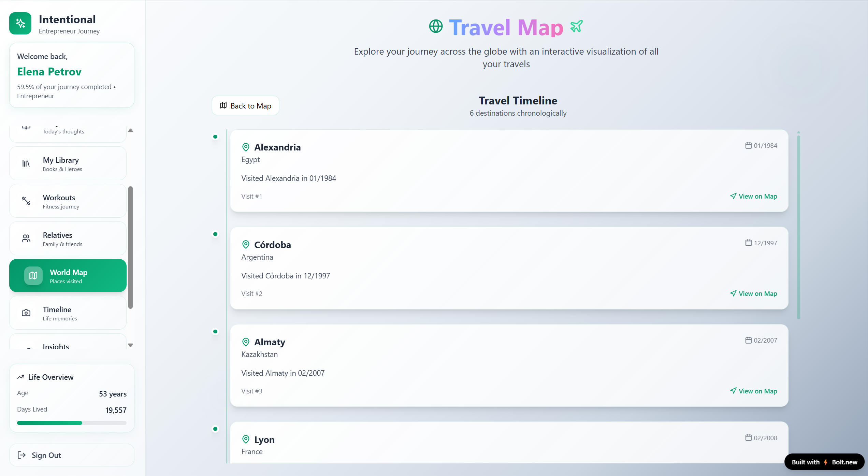View Almaty on the map
This screenshot has height=476, width=868.
[x=753, y=391]
